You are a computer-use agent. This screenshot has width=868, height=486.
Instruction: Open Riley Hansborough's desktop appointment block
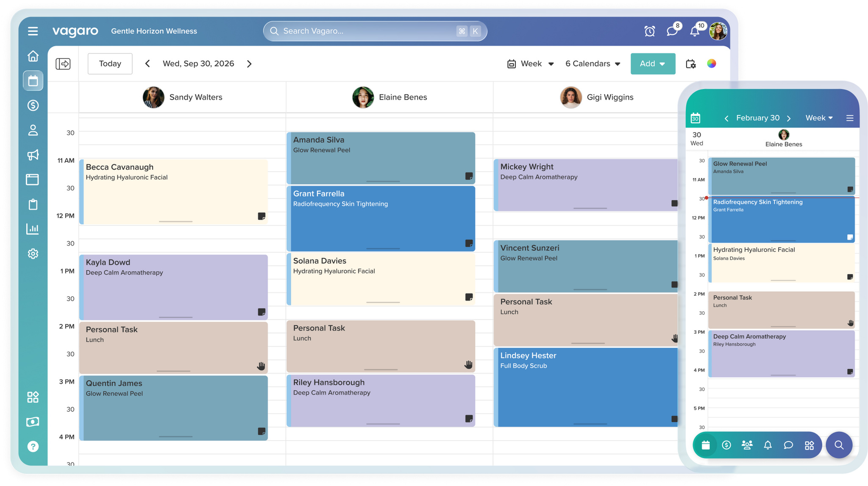381,401
